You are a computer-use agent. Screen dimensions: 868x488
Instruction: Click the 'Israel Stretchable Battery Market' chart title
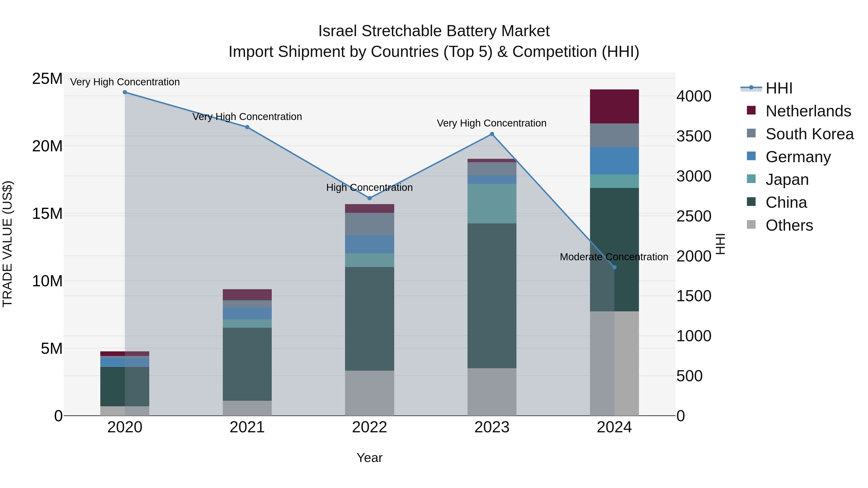point(434,31)
